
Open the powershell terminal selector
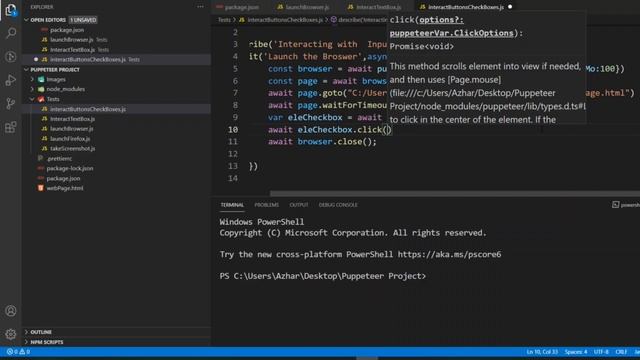point(626,205)
